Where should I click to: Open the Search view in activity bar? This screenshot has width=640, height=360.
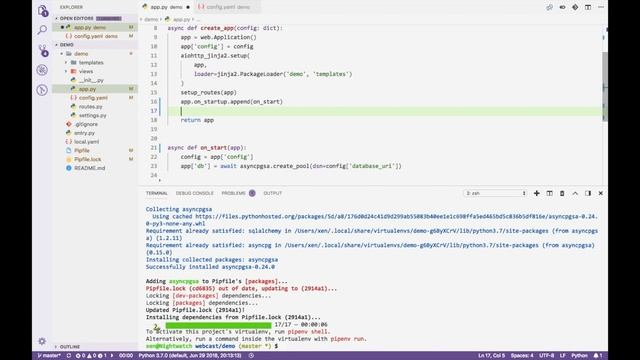[x=42, y=30]
